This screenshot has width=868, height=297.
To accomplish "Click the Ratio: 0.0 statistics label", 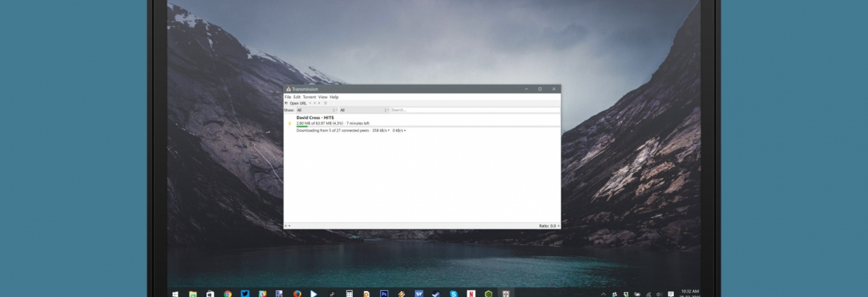I will [548, 226].
